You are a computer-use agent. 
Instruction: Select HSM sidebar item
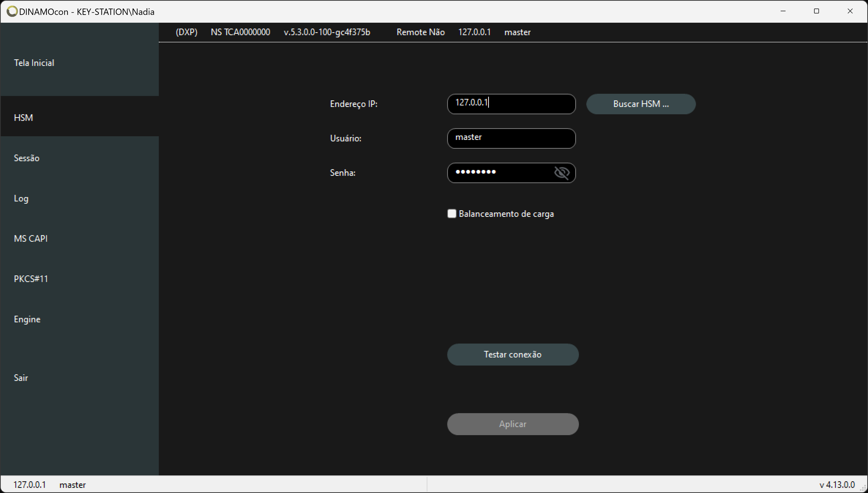click(x=80, y=116)
